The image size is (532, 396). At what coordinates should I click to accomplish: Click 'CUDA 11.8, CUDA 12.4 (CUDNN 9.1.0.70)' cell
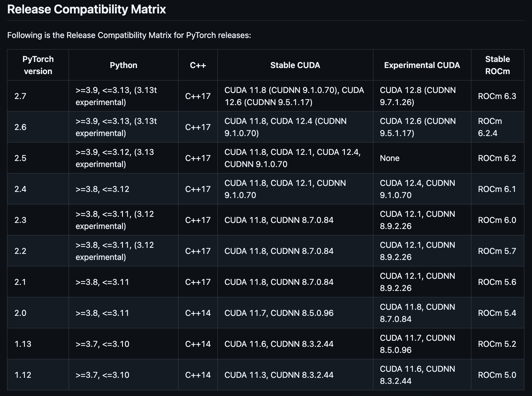point(295,127)
